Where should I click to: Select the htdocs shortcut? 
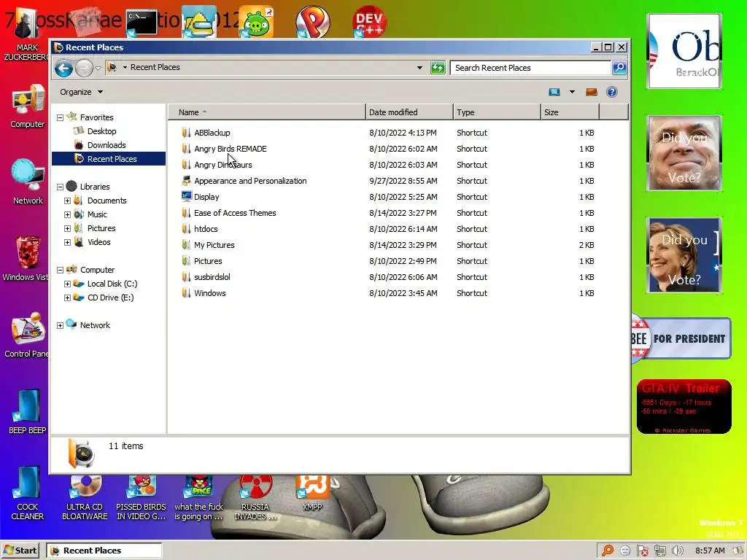pyautogui.click(x=205, y=229)
